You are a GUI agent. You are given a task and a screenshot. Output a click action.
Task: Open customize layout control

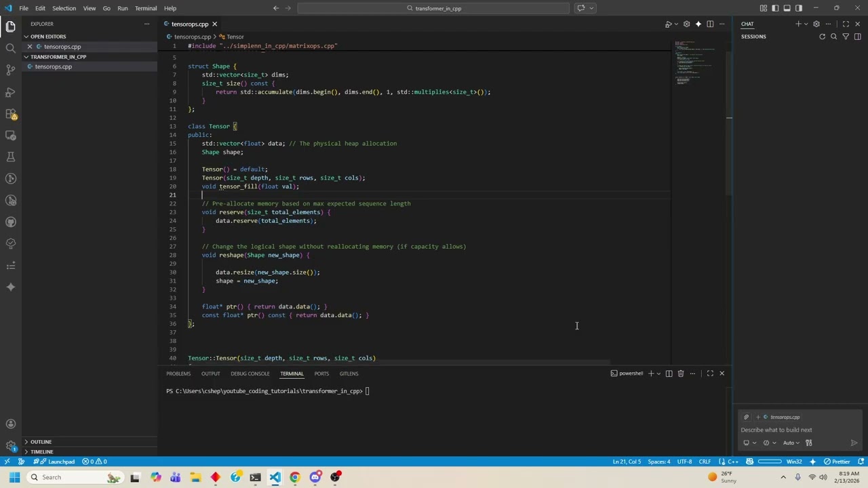[x=764, y=8]
